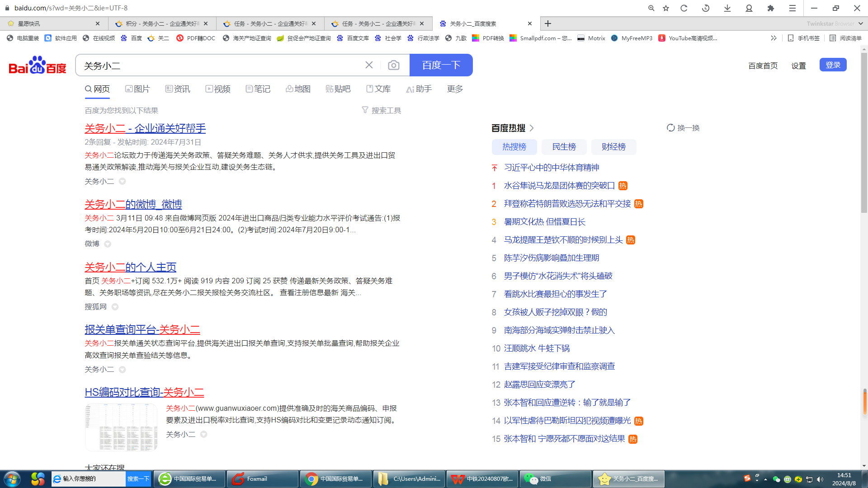Switch to the 贴吧 search tab
This screenshot has height=488, width=868.
point(338,89)
